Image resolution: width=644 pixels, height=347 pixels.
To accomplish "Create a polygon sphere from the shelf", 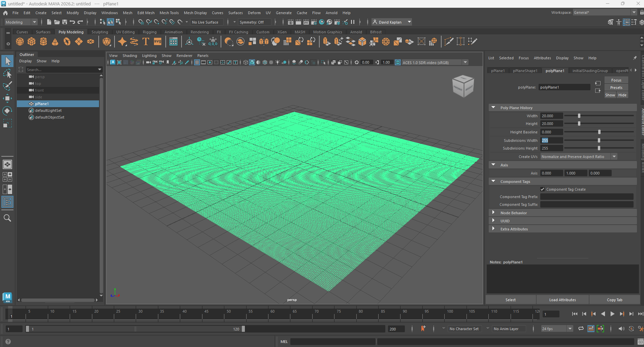I will pos(20,41).
